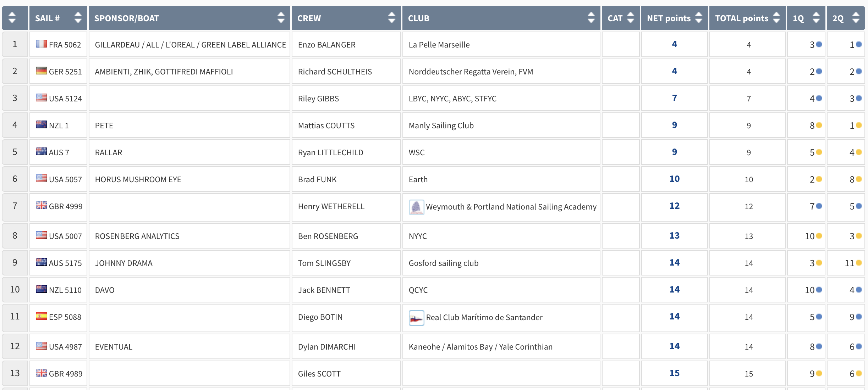868x390 pixels.
Task: Click blue fleet dot in Enzo BALANGER's 1Q
Action: tap(819, 44)
